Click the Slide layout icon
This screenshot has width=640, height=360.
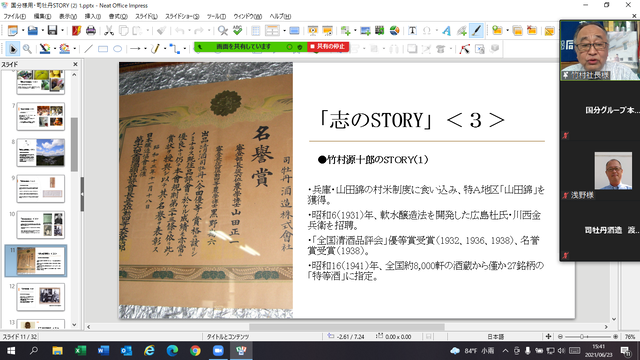[x=272, y=31]
